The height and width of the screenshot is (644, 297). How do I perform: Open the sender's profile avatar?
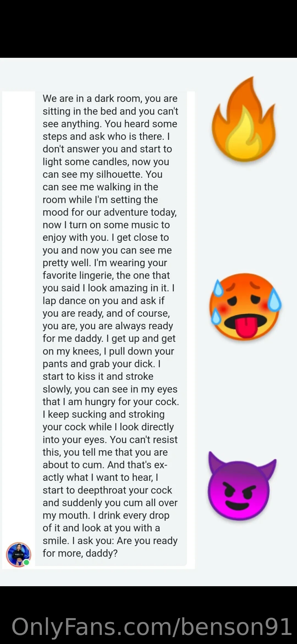pyautogui.click(x=18, y=554)
